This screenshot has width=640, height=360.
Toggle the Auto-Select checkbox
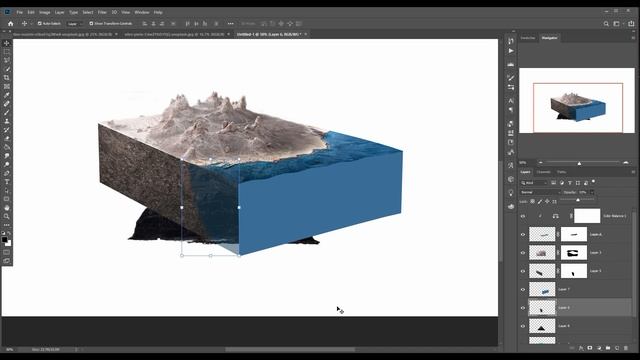[x=40, y=24]
